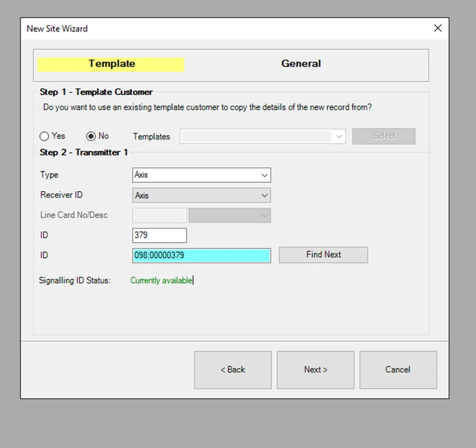This screenshot has height=448, width=476.
Task: Click the 'Line Card No/Desc' label
Action: (x=74, y=215)
